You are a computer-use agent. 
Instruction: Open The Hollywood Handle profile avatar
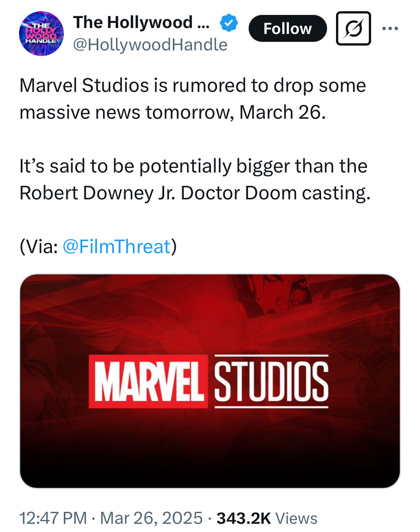[x=41, y=34]
